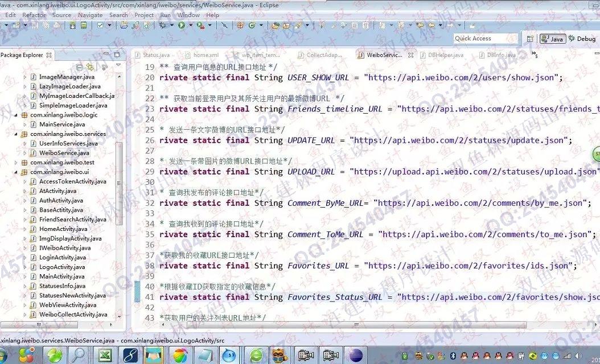Click the Save toolbar icon
The image size is (600, 364).
pyautogui.click(x=35, y=25)
